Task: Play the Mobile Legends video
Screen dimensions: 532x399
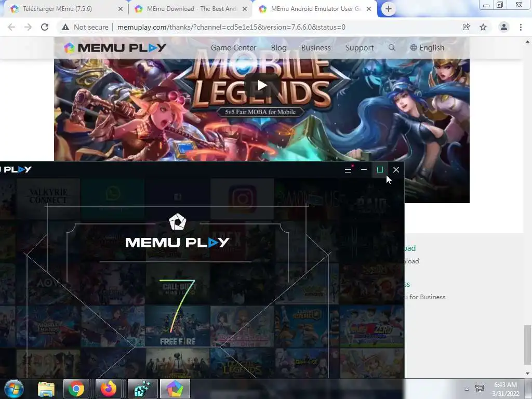Action: [x=262, y=85]
